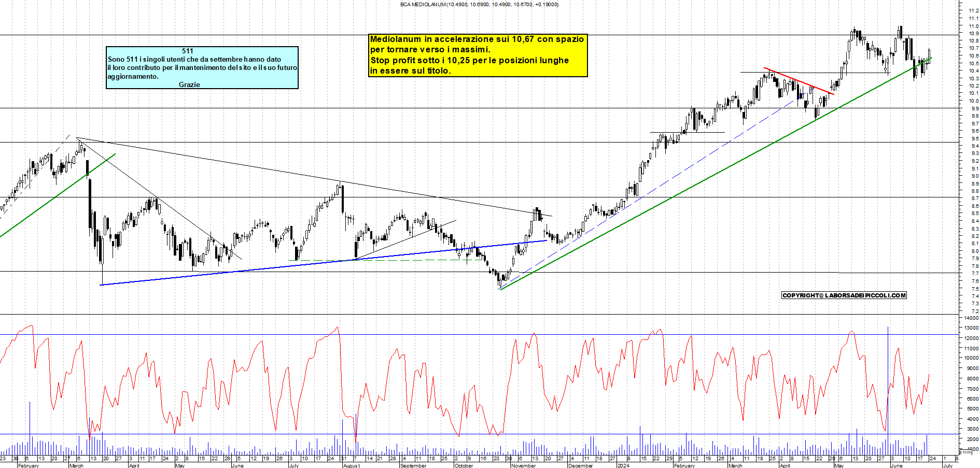The image size is (980, 468).
Task: Click the 7.2 price axis label
Action: pos(975,311)
